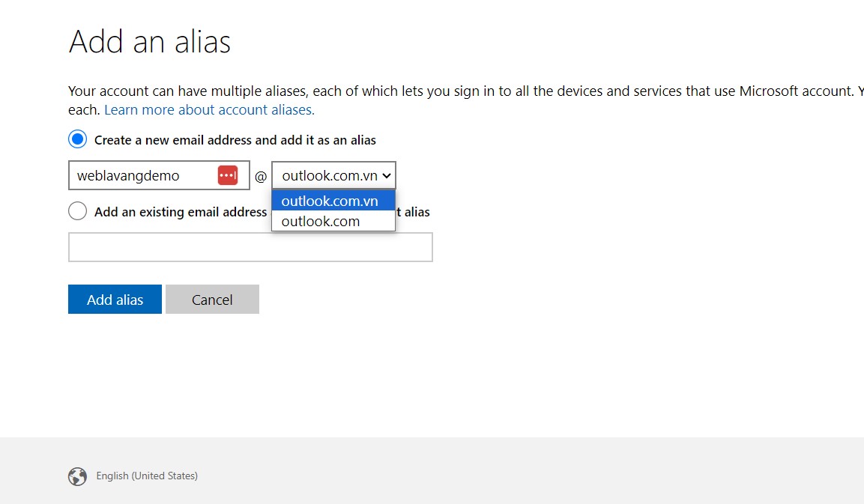Click the empty existing email address field
This screenshot has height=504, width=864.
pos(250,247)
